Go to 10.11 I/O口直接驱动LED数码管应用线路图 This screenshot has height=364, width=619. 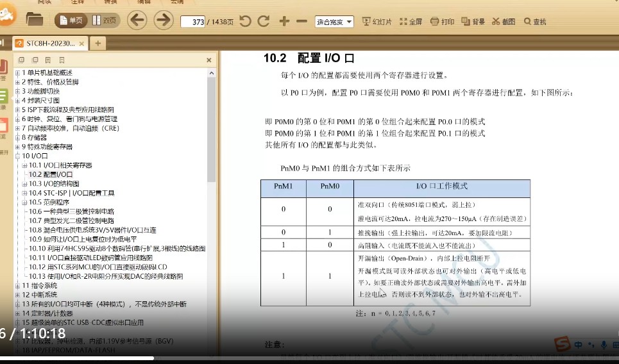[90, 258]
